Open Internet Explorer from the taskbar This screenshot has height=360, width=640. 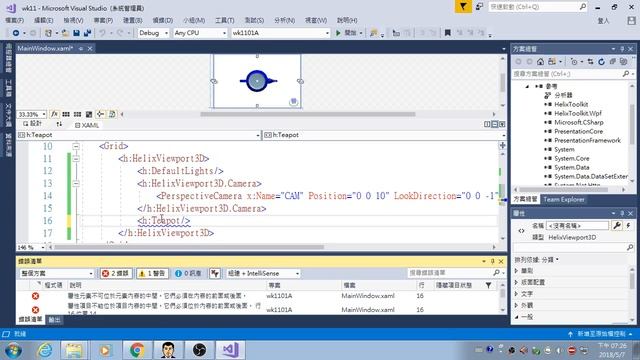point(44,350)
